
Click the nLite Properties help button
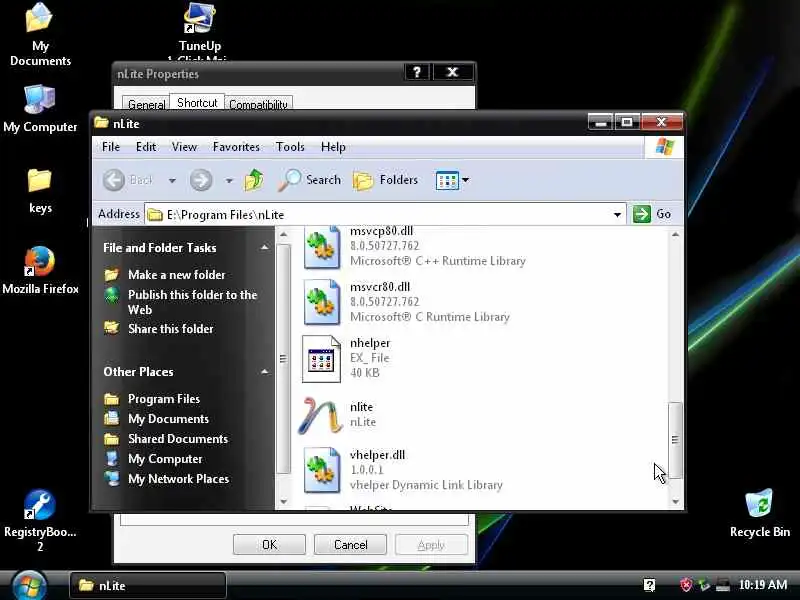[x=417, y=72]
